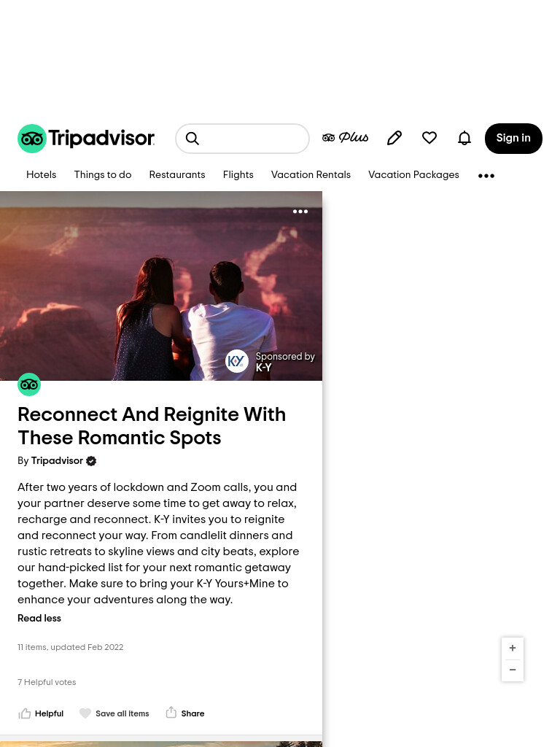Collapse description with Read less
Image resolution: width=560 pixels, height=747 pixels.
[x=39, y=618]
